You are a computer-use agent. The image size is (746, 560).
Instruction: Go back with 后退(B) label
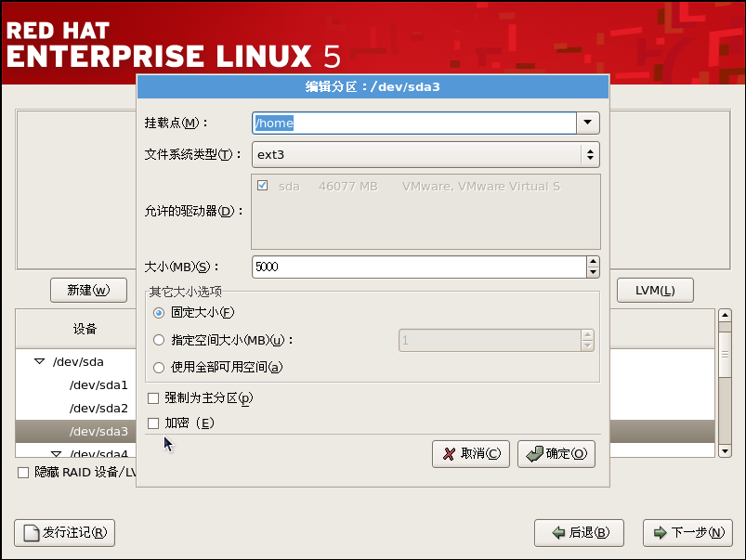pyautogui.click(x=589, y=532)
